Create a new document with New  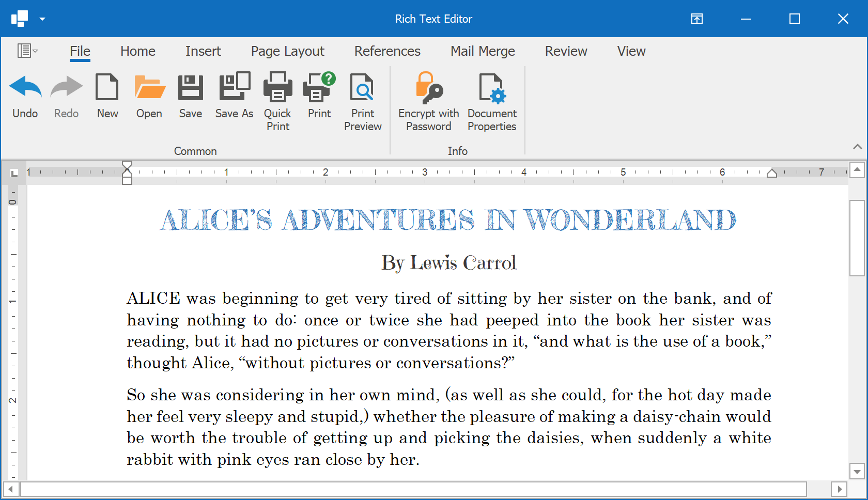coord(107,87)
